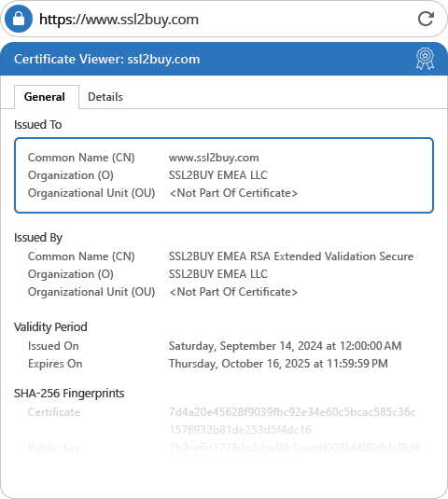This screenshot has height=499, width=448.
Task: Click Common Name (CN) label in Issued To
Action: point(81,158)
